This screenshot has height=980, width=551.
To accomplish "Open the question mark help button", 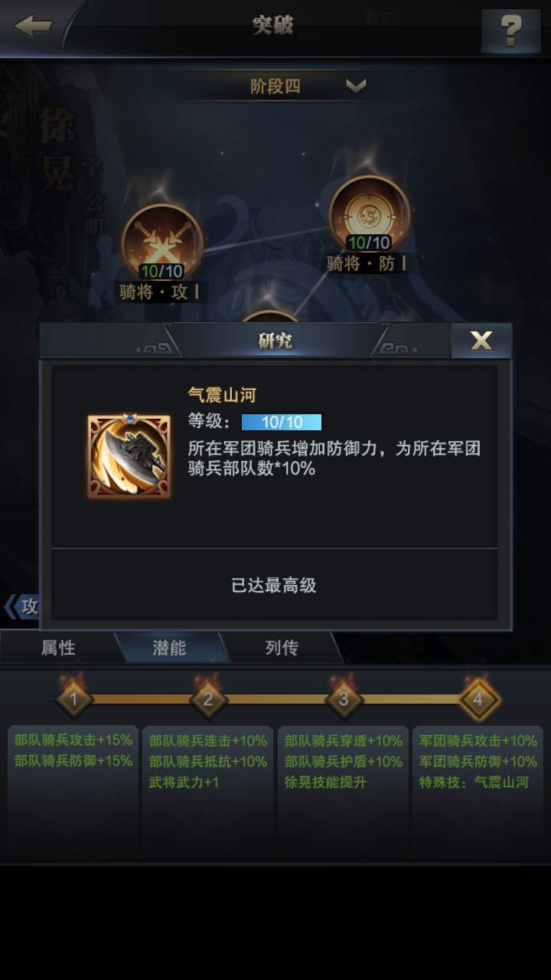I will pyautogui.click(x=510, y=31).
